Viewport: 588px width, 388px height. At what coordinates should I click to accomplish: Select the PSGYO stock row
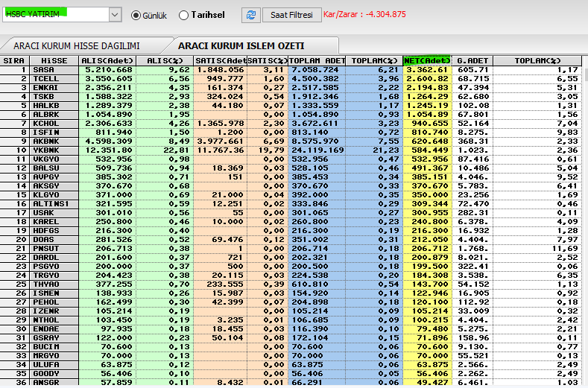pos(291,267)
